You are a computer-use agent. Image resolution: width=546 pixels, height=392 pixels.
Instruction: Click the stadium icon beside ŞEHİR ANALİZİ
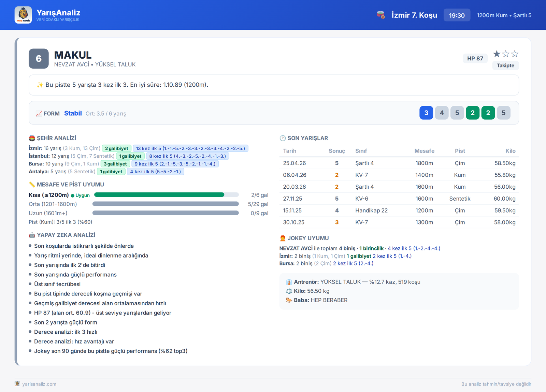[x=32, y=138]
